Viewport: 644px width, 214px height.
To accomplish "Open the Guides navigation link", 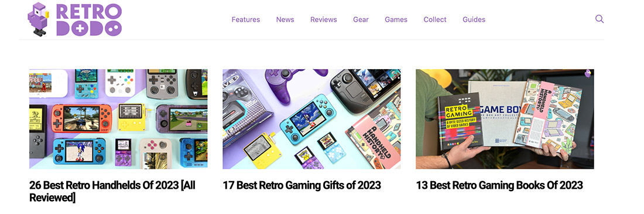I will click(x=474, y=19).
